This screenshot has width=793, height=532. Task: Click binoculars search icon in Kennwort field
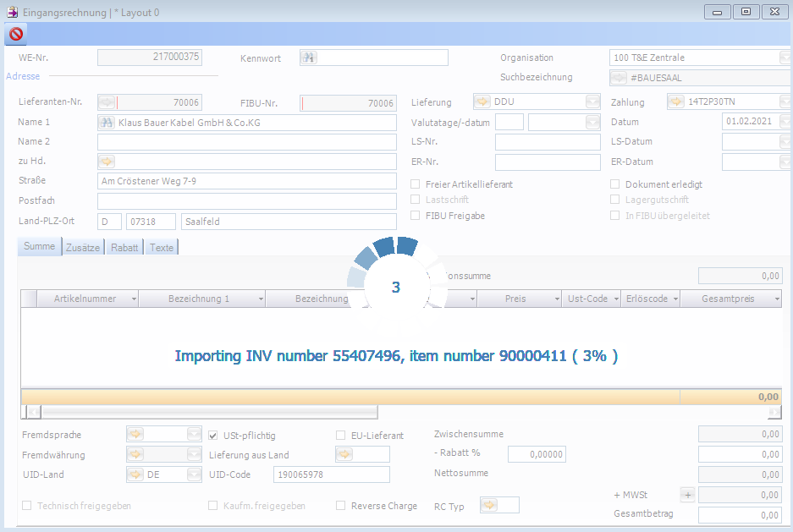309,58
